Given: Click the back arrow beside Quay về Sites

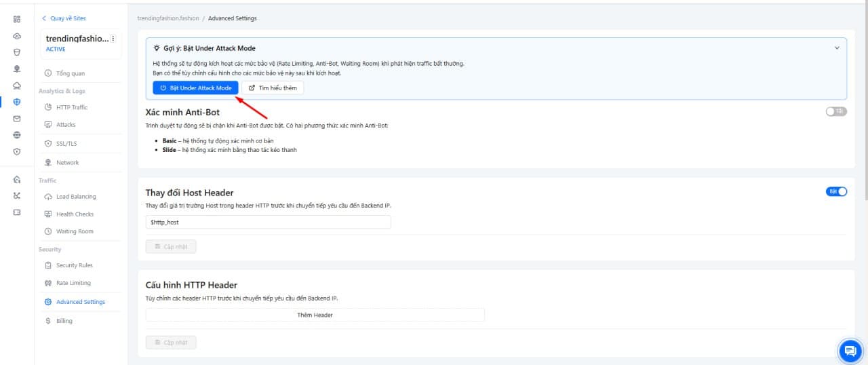Looking at the screenshot, I should 45,18.
